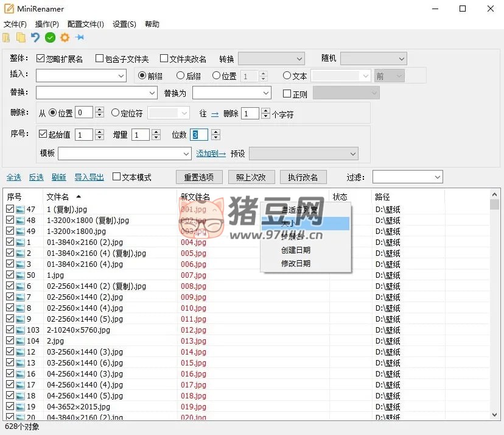Click thumbnail icon of 1-3200×1800.jpg row
This screenshot has width=504, height=435.
[20, 232]
